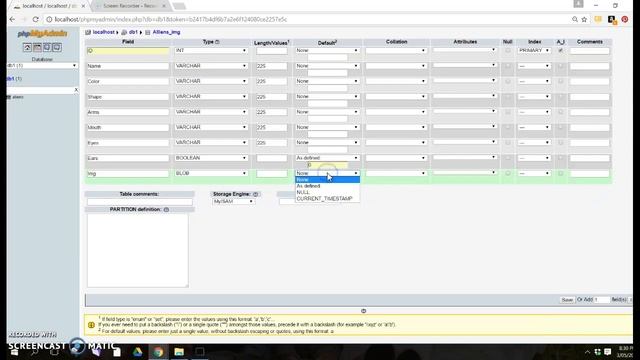
Task: Open db1 database link in sidebar
Action: click(x=11, y=79)
